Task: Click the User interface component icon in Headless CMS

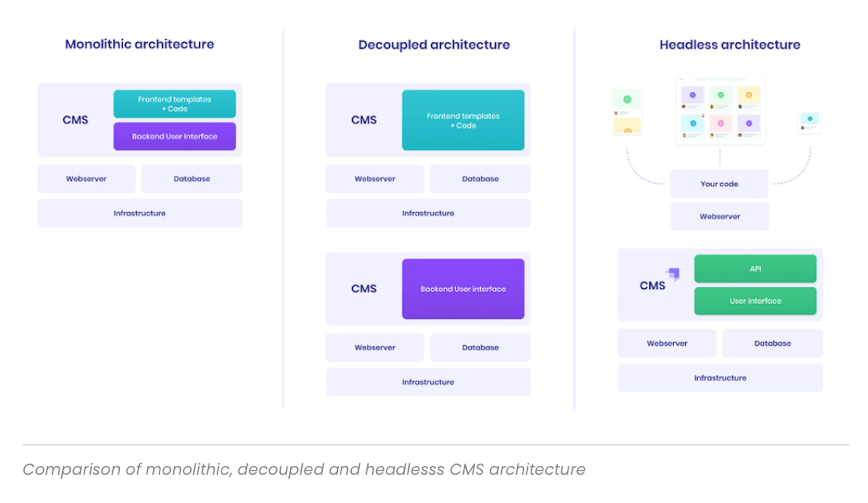Action: click(755, 301)
